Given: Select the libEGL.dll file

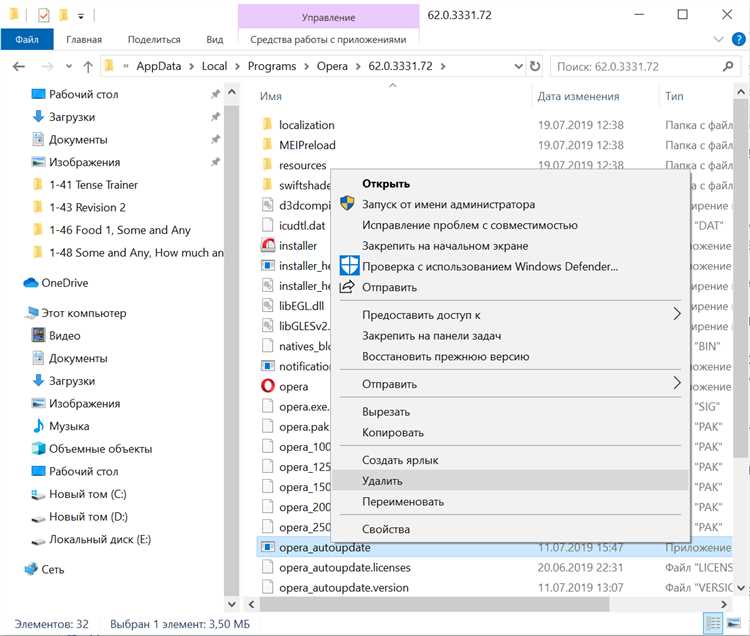Looking at the screenshot, I should (301, 306).
